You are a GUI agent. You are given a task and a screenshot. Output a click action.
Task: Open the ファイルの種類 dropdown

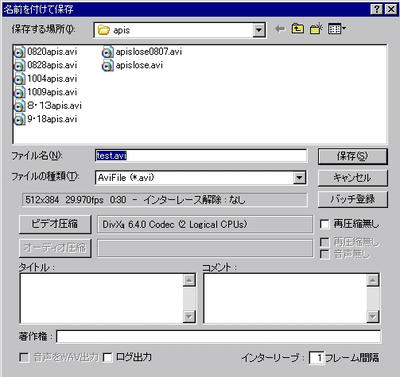pos(299,178)
